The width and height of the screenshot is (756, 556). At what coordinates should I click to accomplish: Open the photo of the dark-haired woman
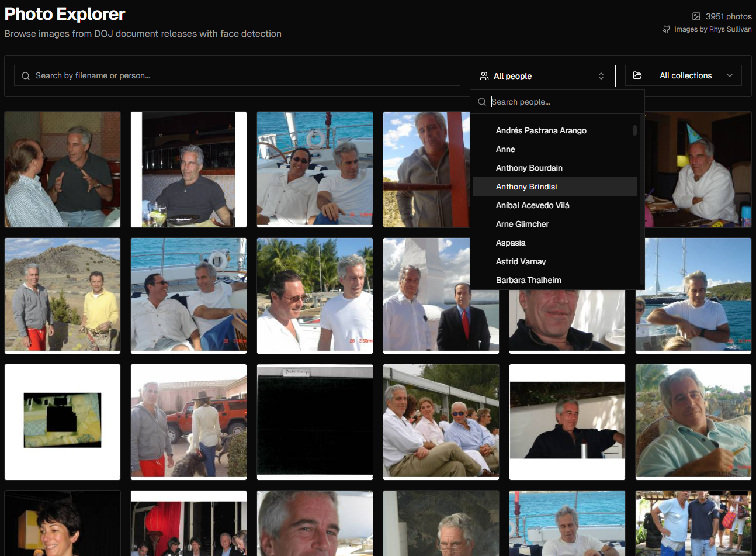63,523
